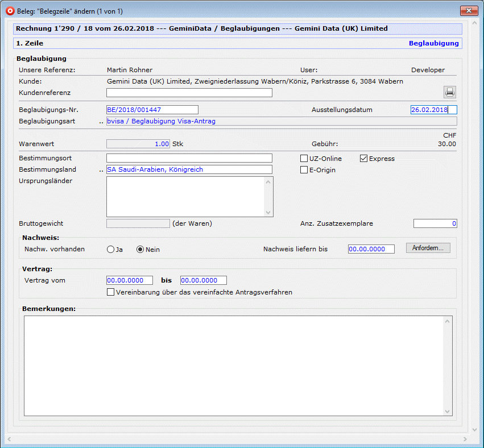The image size is (484, 448).
Task: Click into the Kundenreferenz field
Action: click(x=189, y=93)
